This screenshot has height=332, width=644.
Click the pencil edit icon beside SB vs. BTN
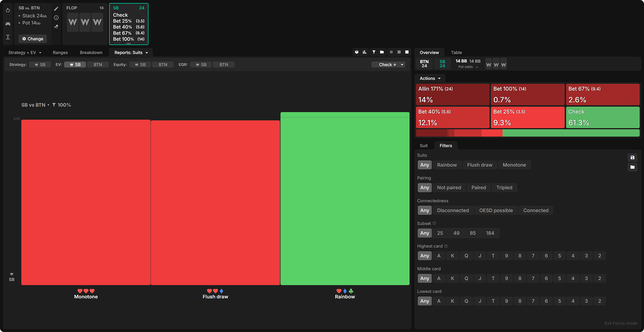coord(56,8)
